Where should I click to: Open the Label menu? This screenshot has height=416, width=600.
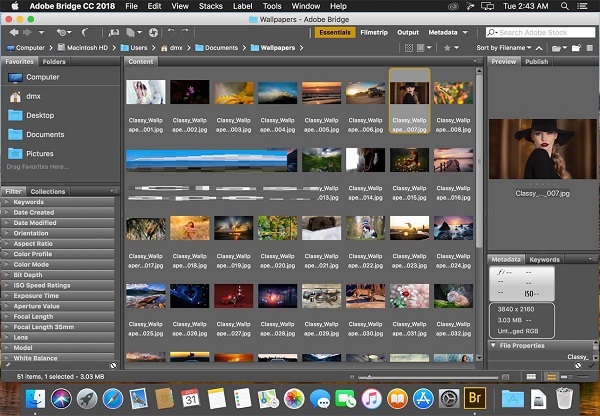pos(243,6)
